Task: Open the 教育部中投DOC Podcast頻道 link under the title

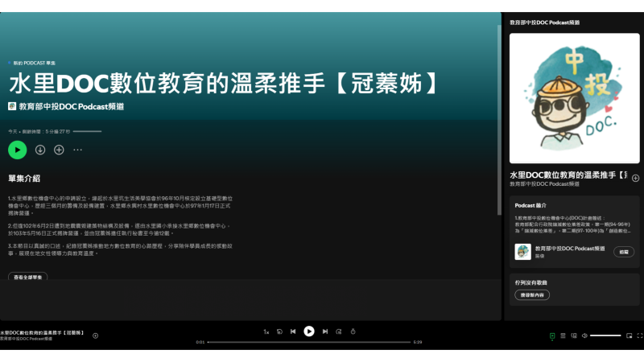Action: click(72, 106)
